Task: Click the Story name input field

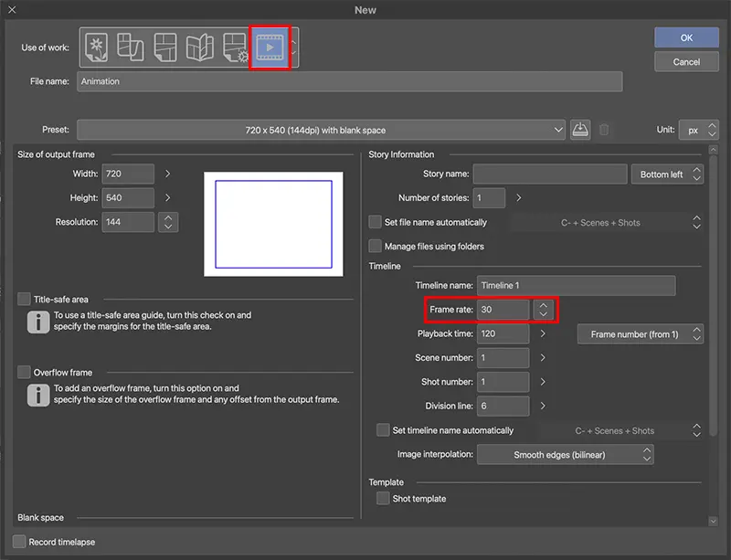Action: click(550, 174)
